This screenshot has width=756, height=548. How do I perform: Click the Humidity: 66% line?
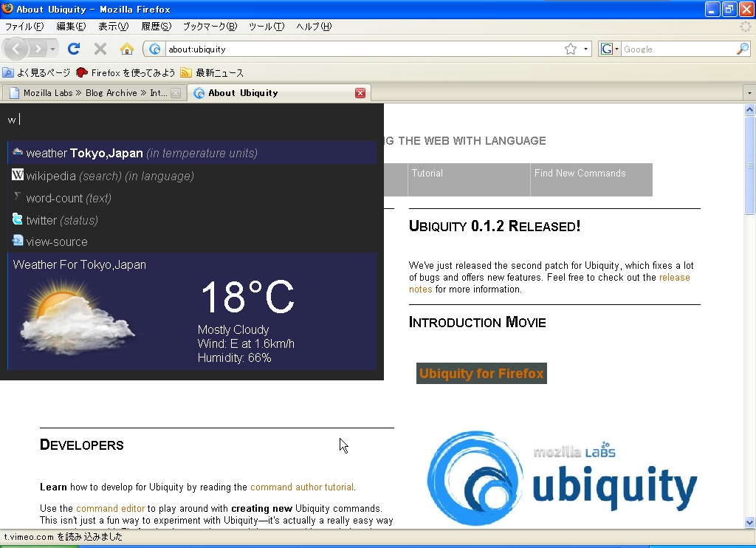coord(234,358)
